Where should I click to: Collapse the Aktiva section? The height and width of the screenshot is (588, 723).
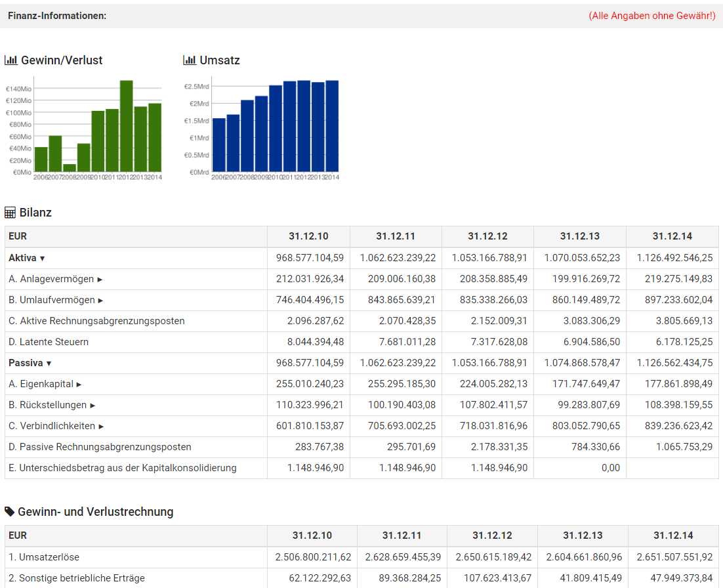click(42, 259)
